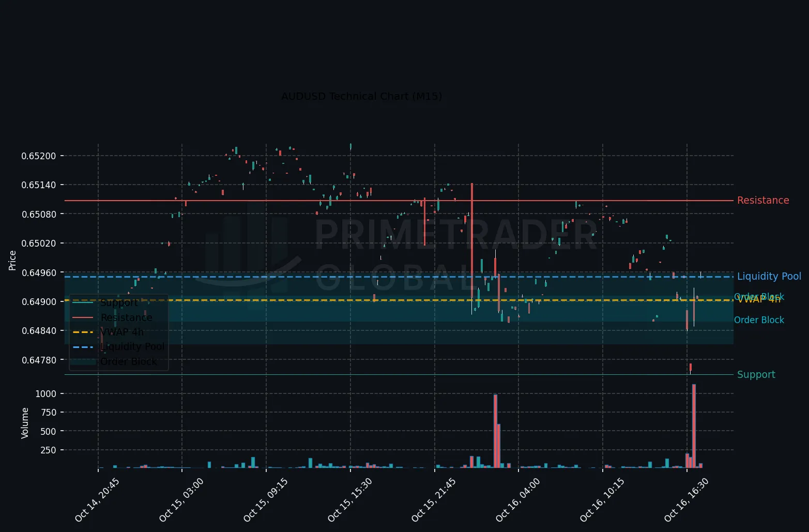Select the vertical 'Volume' axis title
Image resolution: width=809 pixels, height=532 pixels.
(x=25, y=423)
